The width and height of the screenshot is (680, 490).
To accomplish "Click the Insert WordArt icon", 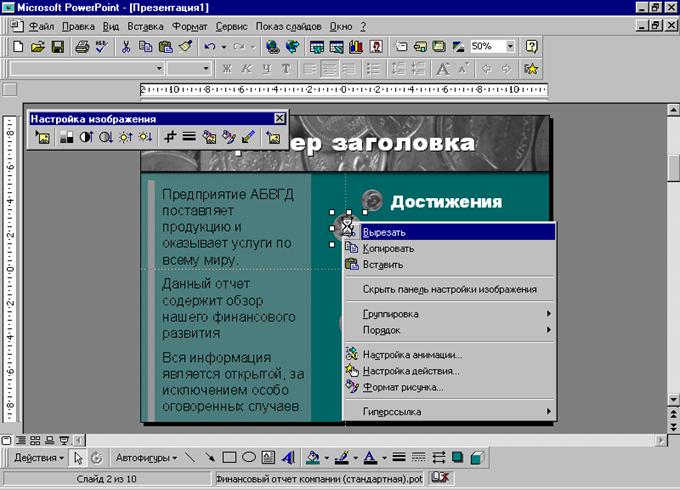I will point(288,458).
